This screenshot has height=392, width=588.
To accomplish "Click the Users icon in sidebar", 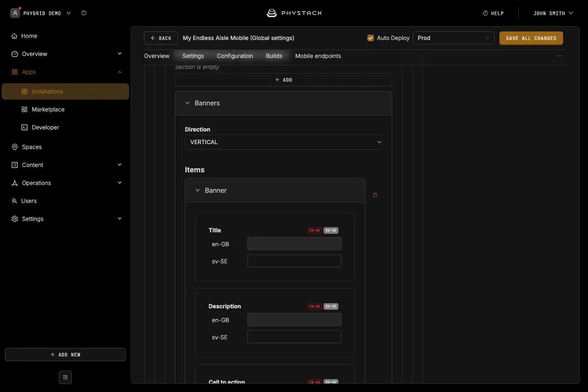I will (14, 201).
